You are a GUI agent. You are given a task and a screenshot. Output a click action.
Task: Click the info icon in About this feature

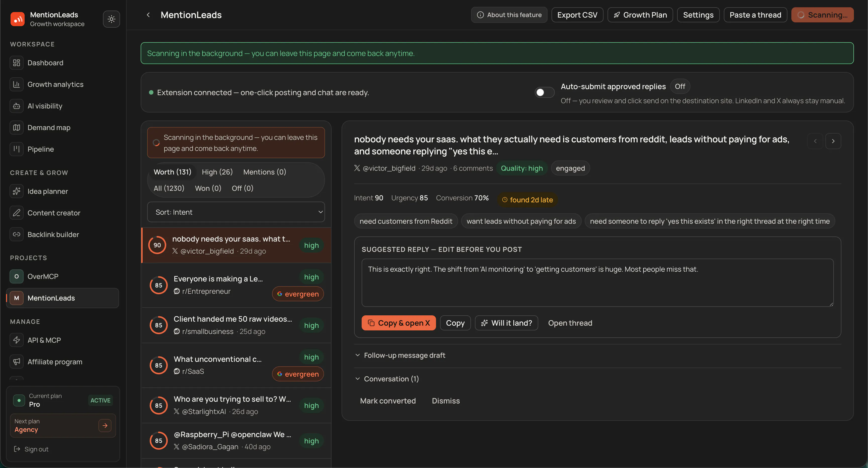[480, 15]
